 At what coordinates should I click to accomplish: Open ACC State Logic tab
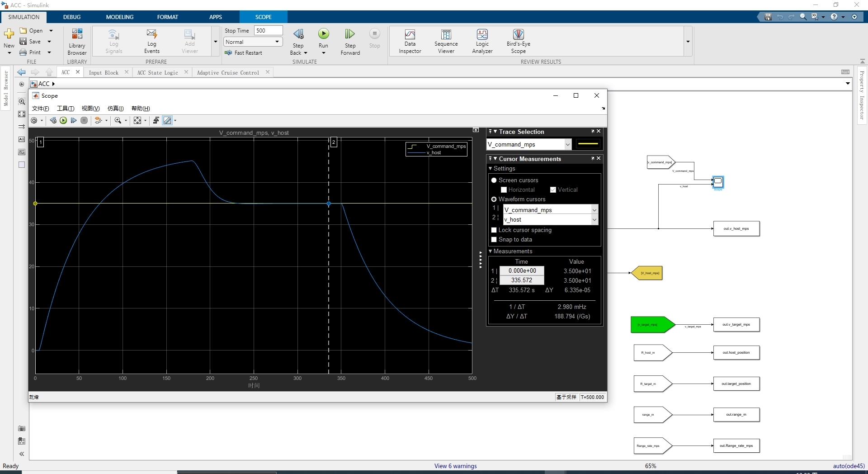click(157, 72)
